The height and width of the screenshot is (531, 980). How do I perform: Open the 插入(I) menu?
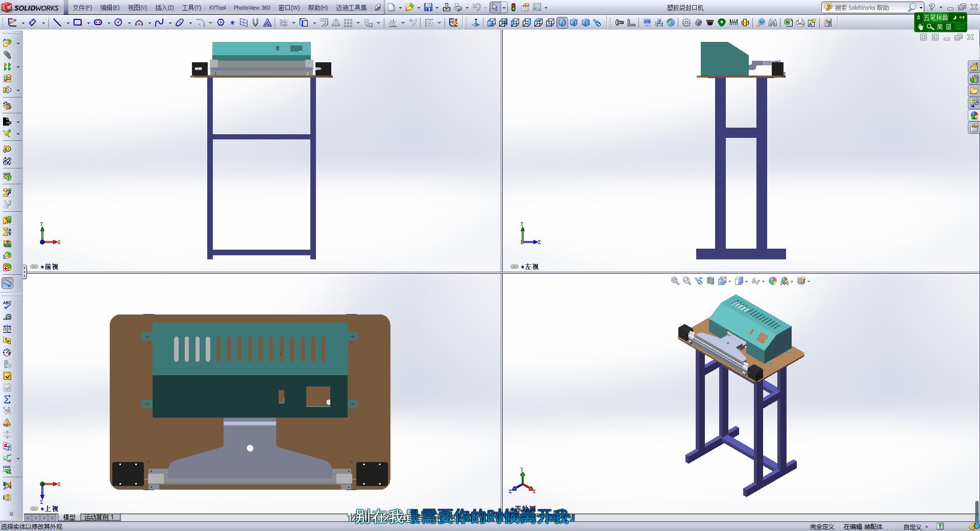point(164,8)
